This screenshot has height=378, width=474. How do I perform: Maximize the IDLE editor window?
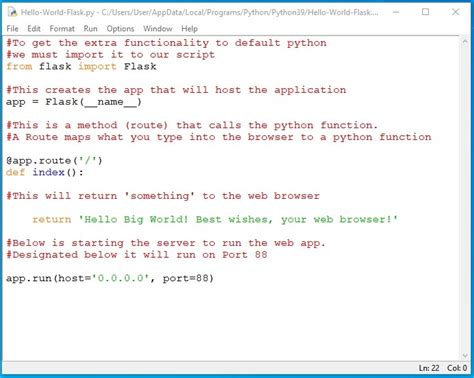point(426,12)
